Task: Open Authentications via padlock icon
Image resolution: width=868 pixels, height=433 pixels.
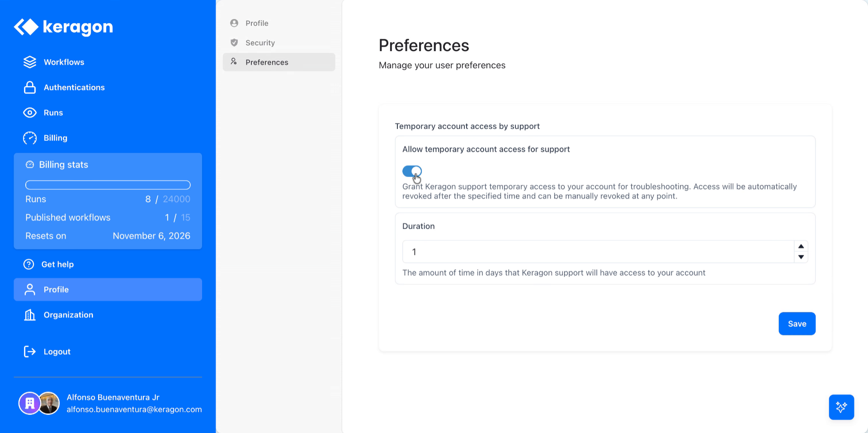Action: click(x=29, y=87)
